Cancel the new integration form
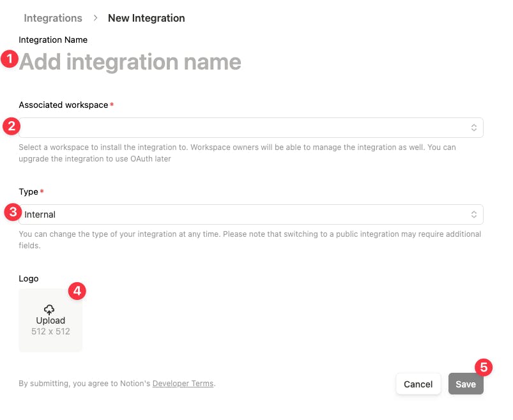This screenshot has height=420, width=513. [418, 384]
